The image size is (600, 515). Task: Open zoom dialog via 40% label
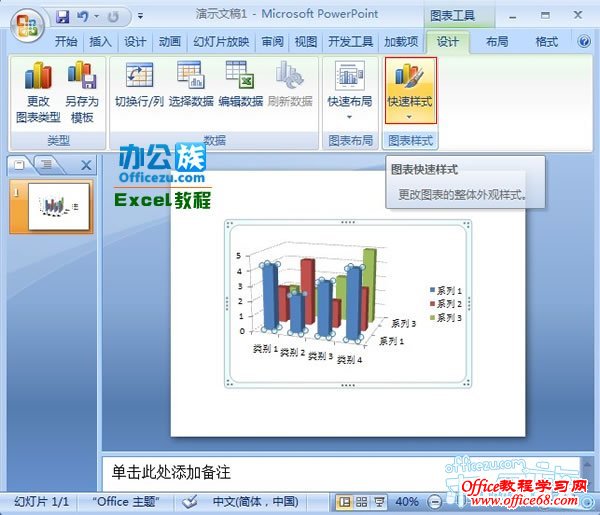pyautogui.click(x=406, y=502)
